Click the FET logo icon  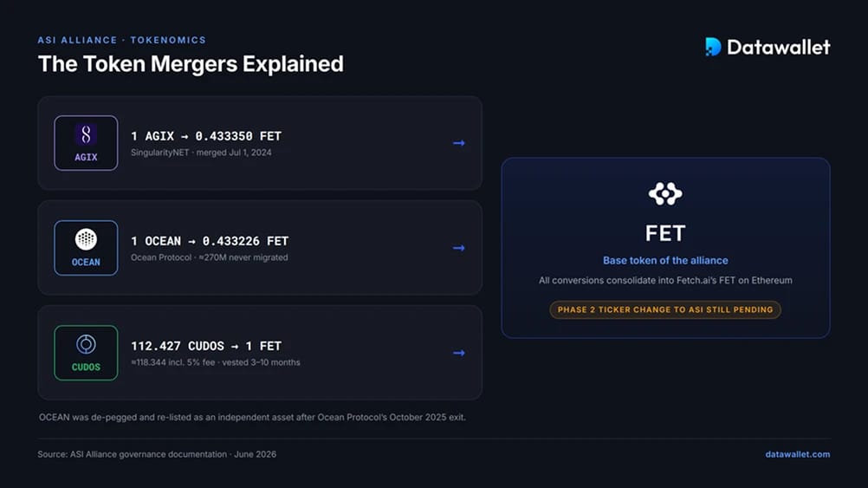(665, 194)
